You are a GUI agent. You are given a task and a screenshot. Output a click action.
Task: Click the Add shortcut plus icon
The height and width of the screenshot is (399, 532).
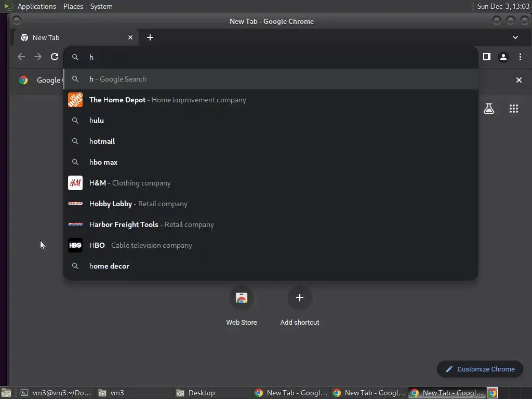(x=300, y=298)
